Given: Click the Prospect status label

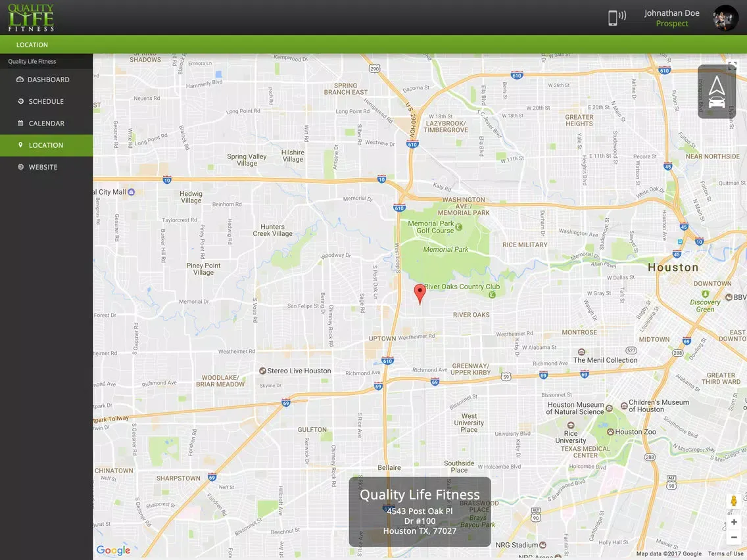Looking at the screenshot, I should point(672,24).
